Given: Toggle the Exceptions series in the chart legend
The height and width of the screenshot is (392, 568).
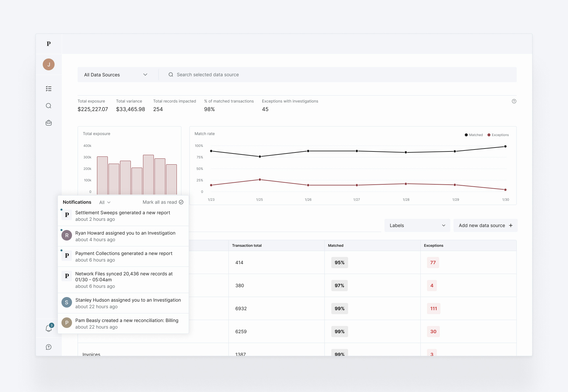Looking at the screenshot, I should point(498,135).
